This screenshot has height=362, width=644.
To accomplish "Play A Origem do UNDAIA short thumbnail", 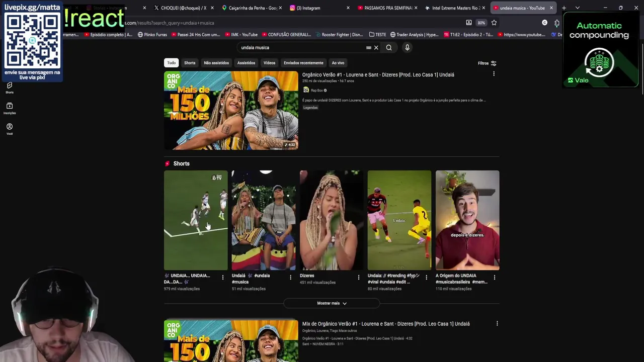I will (x=467, y=220).
